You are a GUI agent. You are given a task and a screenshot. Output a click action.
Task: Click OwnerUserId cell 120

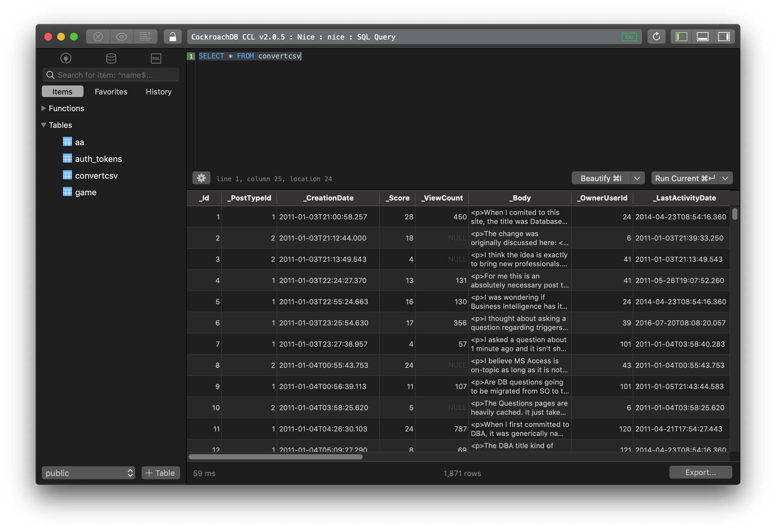click(x=602, y=429)
